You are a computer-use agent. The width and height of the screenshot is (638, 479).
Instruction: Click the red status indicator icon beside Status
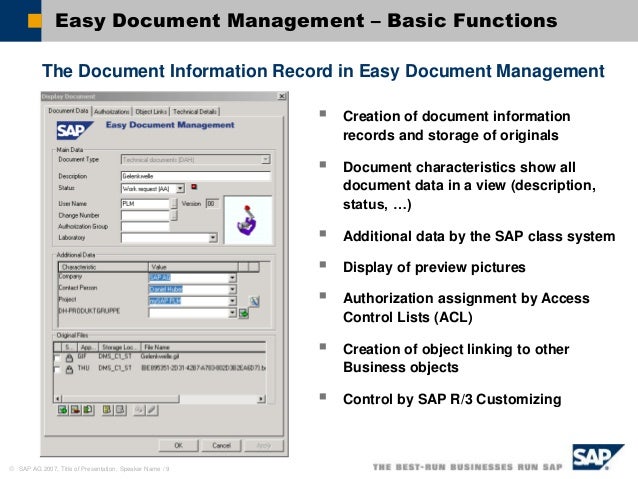[194, 187]
